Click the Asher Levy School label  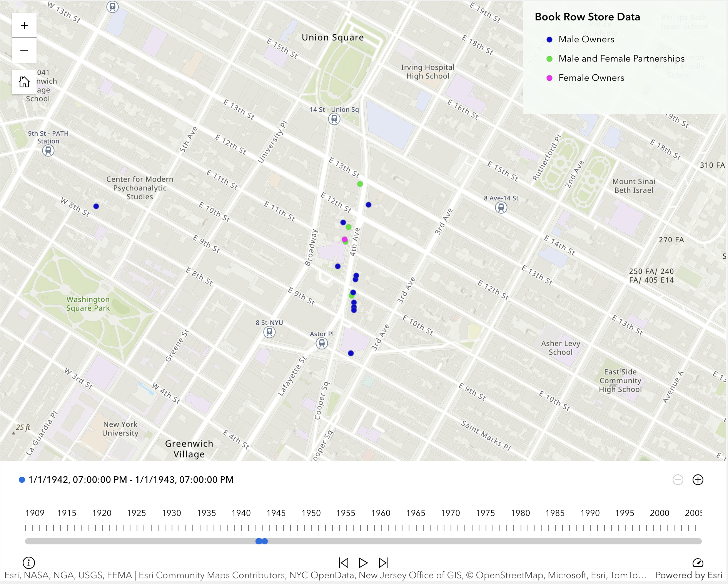(x=560, y=347)
